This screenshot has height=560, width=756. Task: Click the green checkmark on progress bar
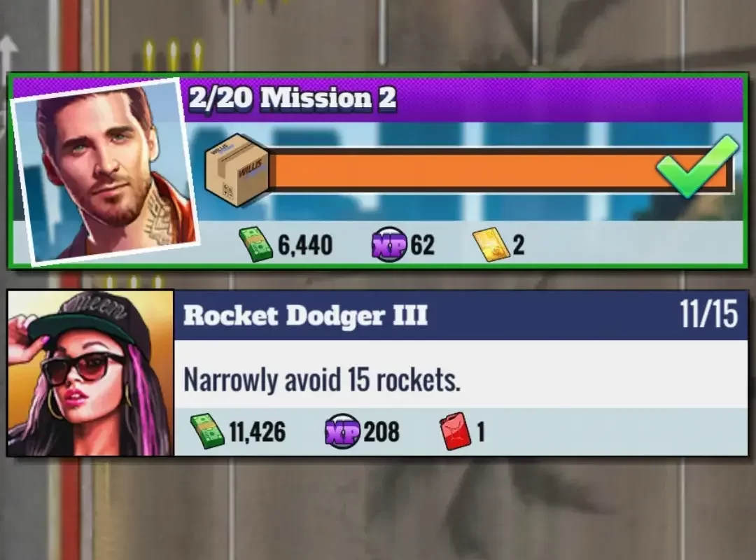pyautogui.click(x=697, y=166)
